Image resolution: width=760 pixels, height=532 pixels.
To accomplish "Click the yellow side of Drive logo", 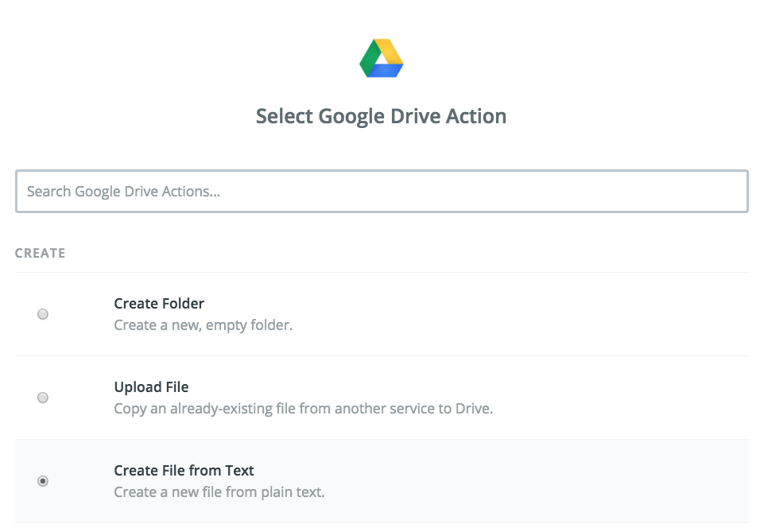I will (x=390, y=51).
